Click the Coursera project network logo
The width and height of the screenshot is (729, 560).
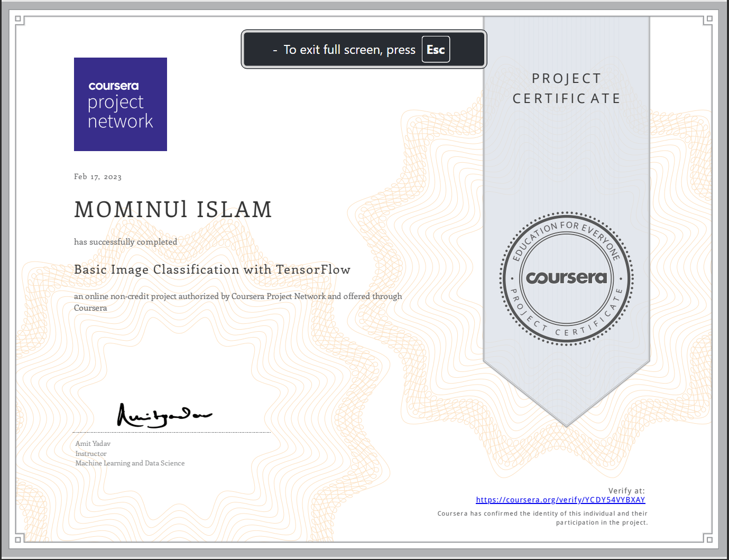click(121, 105)
